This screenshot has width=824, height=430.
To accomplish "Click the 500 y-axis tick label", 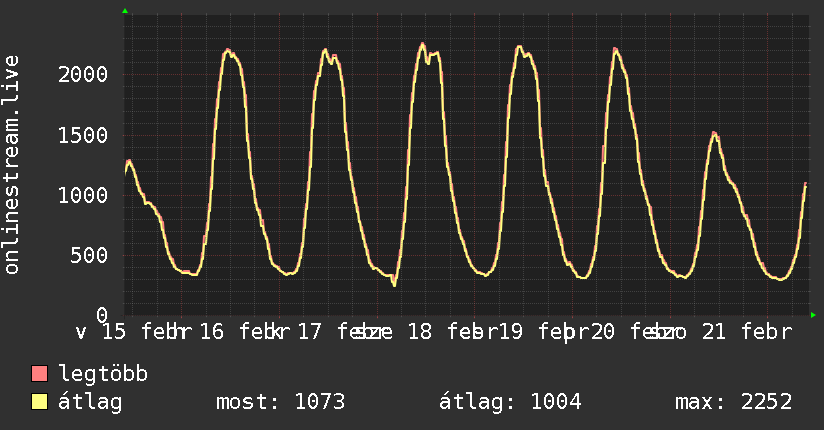I will pos(88,255).
